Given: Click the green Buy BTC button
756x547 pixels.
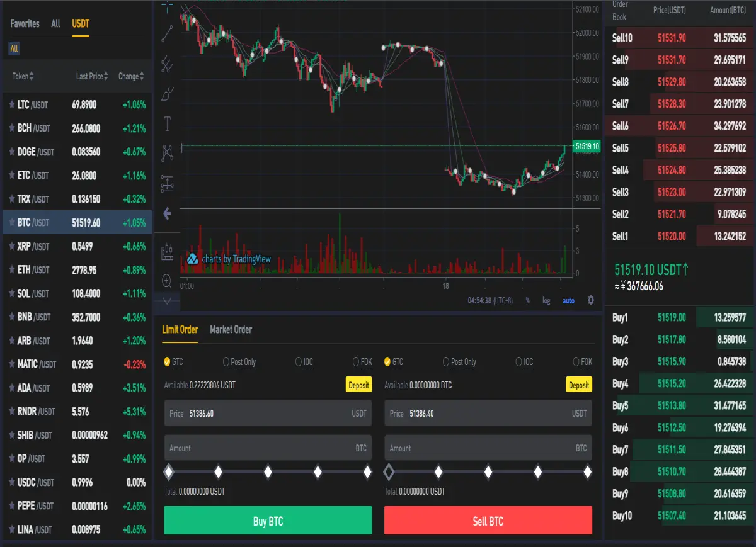Looking at the screenshot, I should 268,521.
